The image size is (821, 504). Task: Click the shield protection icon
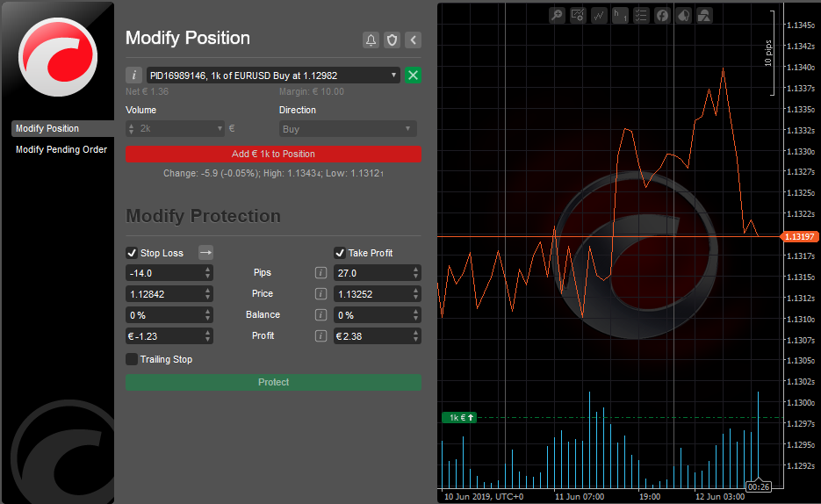[392, 40]
